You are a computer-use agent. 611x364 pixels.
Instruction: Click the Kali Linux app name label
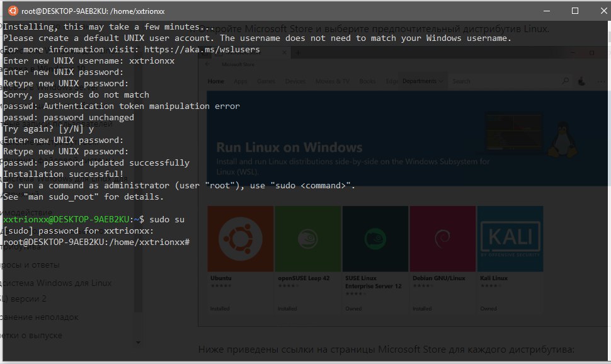[494, 278]
